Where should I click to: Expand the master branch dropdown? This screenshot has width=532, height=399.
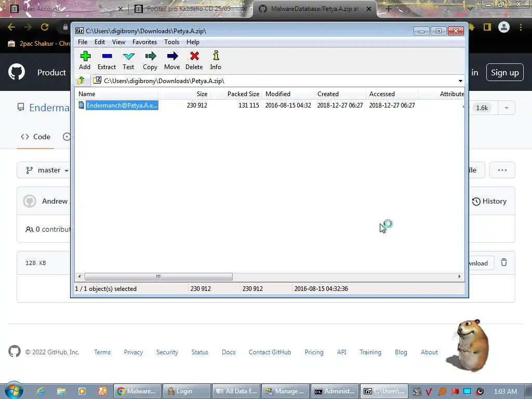point(47,170)
